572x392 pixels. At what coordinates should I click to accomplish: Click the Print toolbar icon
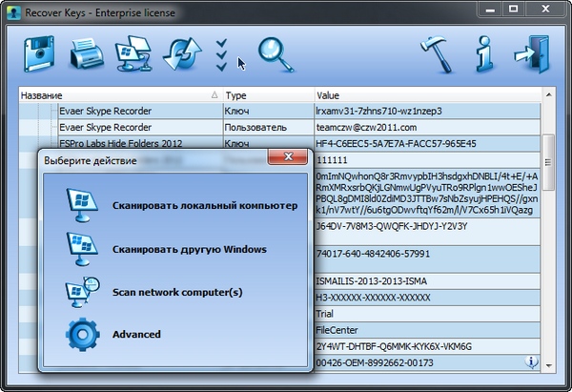[x=87, y=53]
